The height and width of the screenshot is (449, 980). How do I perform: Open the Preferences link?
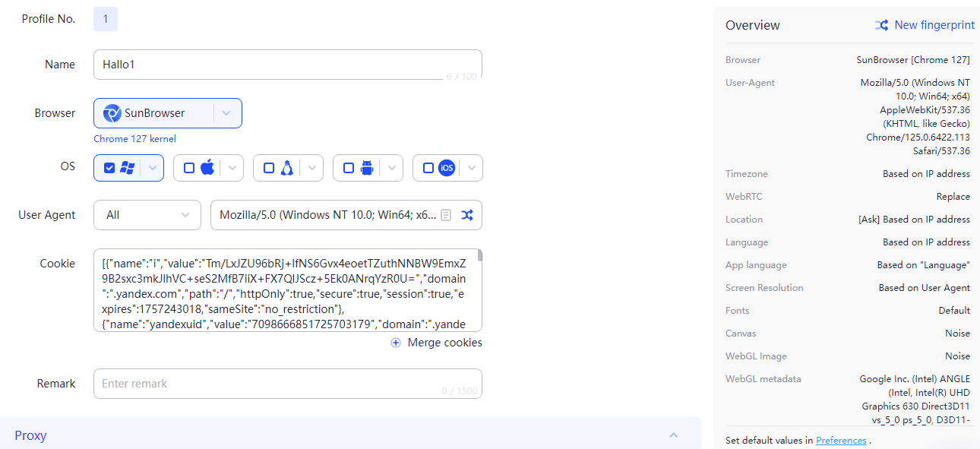coord(841,441)
